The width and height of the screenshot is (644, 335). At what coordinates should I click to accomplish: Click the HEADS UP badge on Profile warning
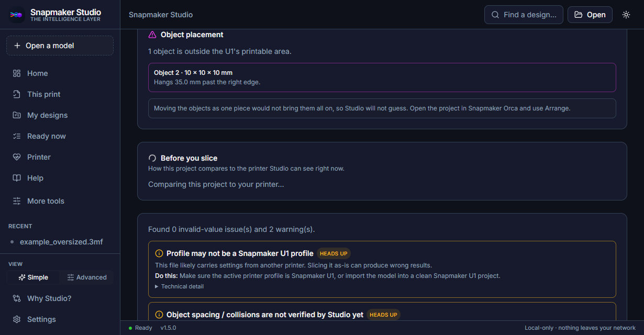click(334, 253)
